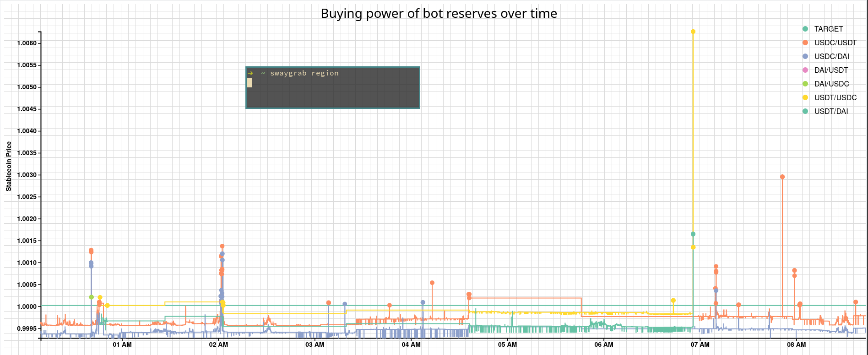Click the '1.0050' y-axis tick label
The height and width of the screenshot is (355, 868).
[x=27, y=87]
